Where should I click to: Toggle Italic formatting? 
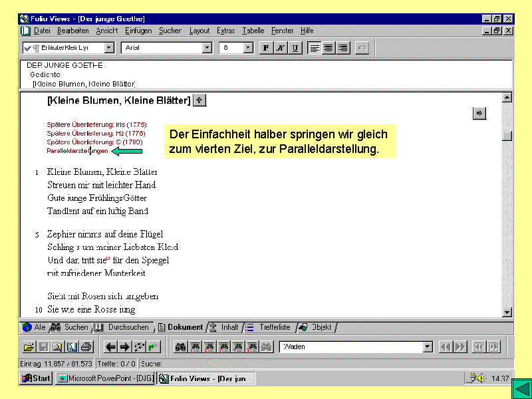(x=281, y=48)
